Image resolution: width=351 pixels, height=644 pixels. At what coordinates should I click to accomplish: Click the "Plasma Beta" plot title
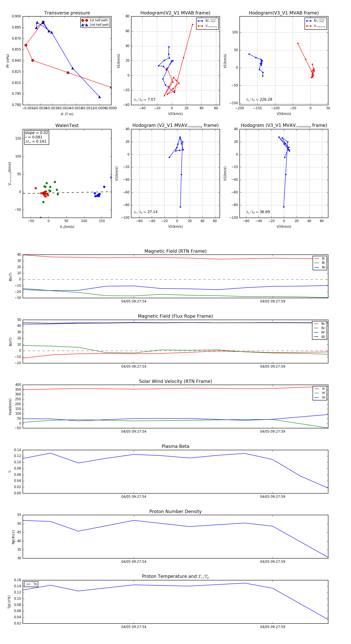click(175, 447)
